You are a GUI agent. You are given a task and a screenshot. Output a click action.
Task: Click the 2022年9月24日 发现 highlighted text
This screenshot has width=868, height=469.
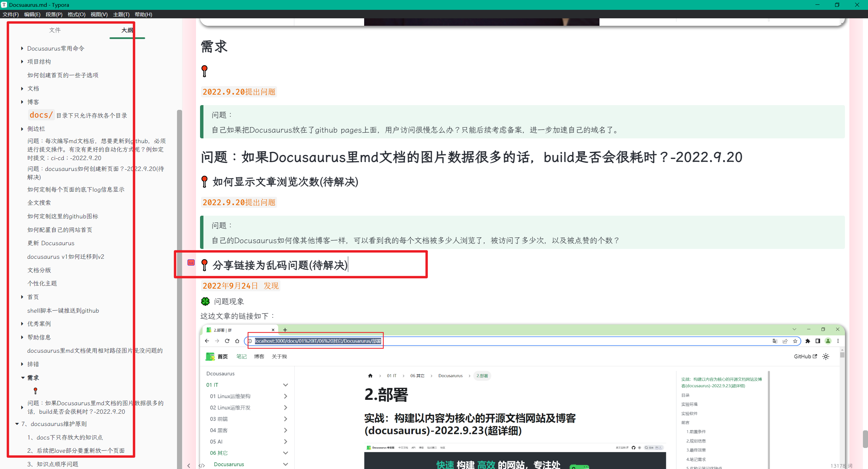[x=241, y=286]
